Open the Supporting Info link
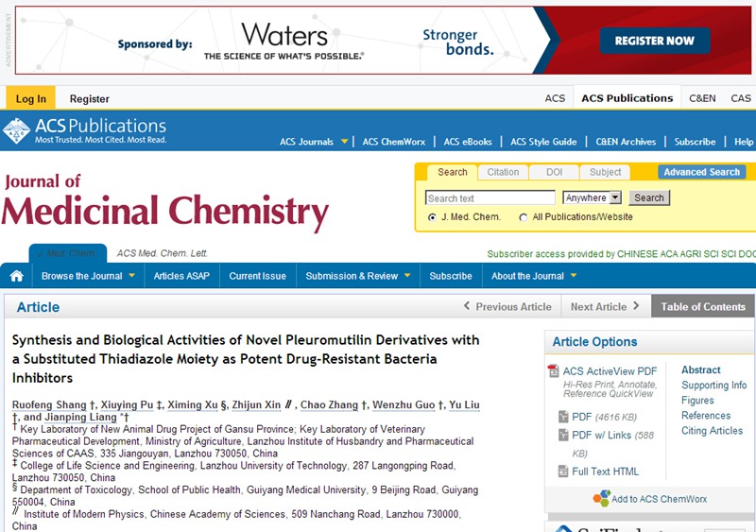The image size is (756, 532). (714, 385)
